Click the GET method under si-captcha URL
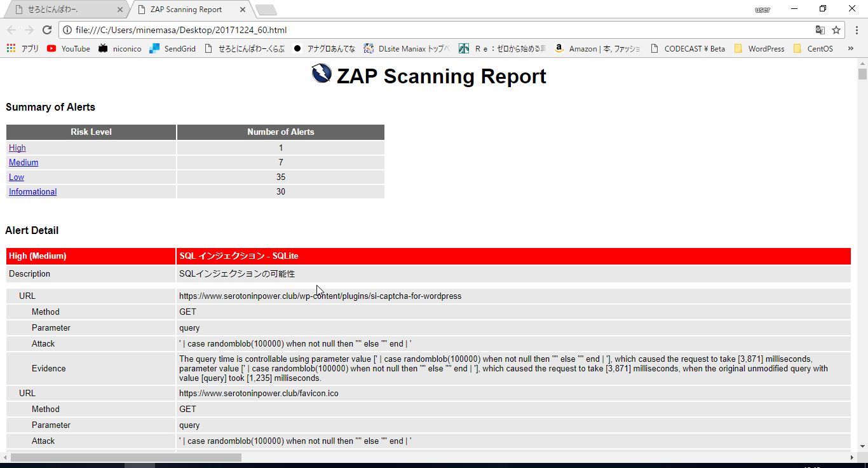 point(187,312)
